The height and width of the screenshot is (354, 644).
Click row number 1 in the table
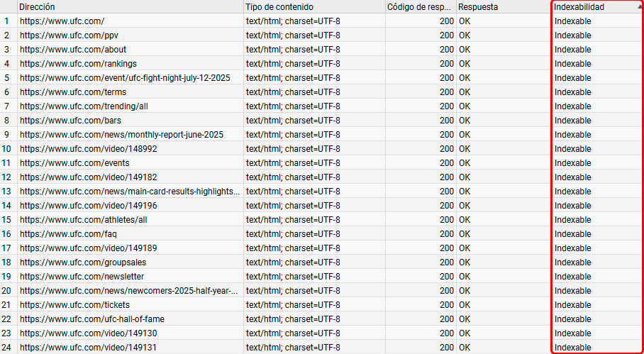7,21
